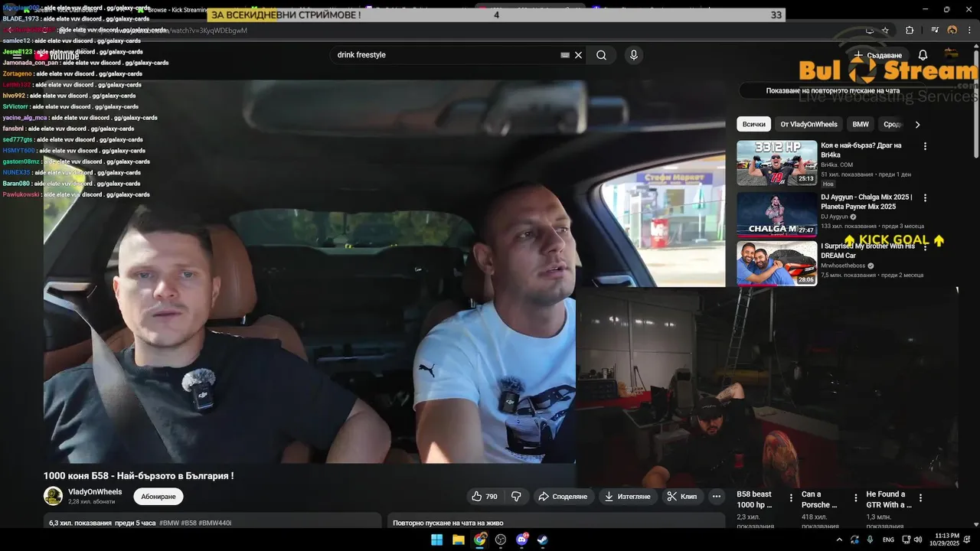Select the Всички filter chip
This screenshot has width=980, height=551.
754,124
